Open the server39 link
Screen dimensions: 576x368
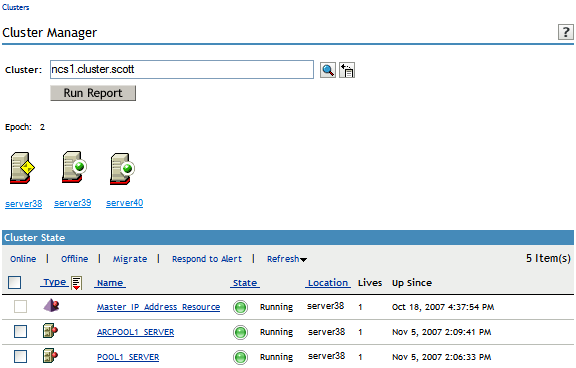pos(73,203)
